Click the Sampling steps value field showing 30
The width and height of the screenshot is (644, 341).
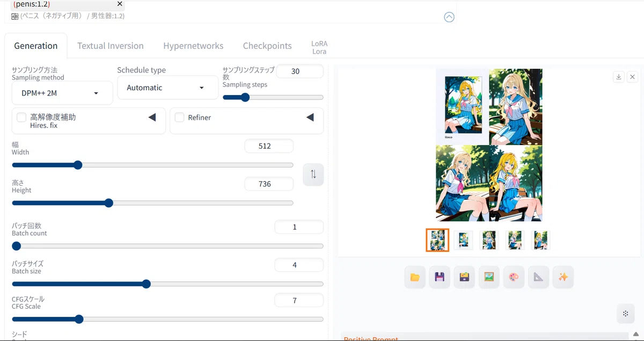click(301, 71)
